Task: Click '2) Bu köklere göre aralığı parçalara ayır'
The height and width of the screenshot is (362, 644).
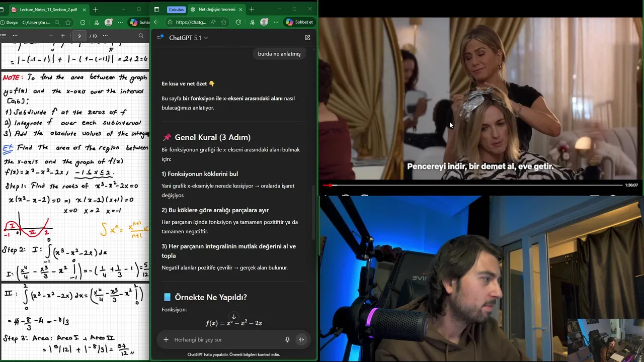Action: coord(215,210)
